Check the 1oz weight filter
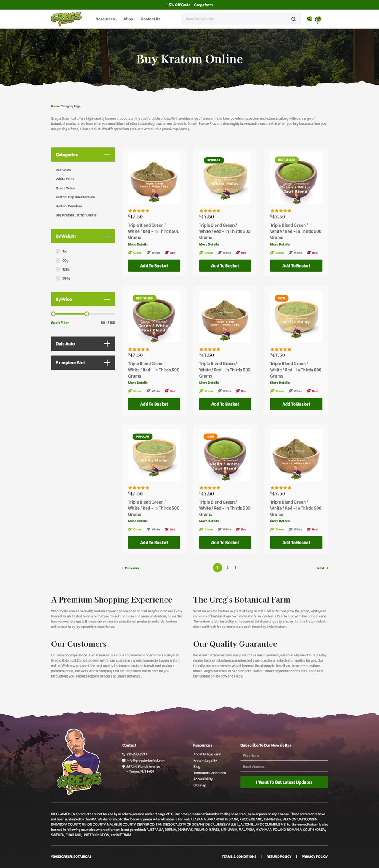379x868 pixels. [x=58, y=251]
